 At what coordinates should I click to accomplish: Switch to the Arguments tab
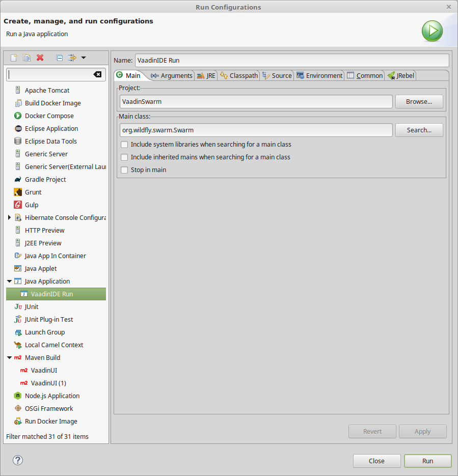coord(172,75)
